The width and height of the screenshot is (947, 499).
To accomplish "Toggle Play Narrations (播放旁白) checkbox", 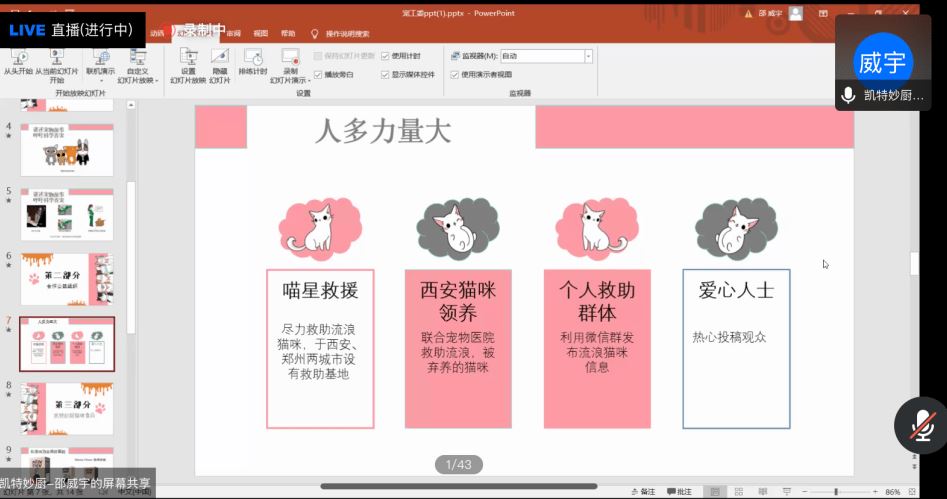I will 318,75.
